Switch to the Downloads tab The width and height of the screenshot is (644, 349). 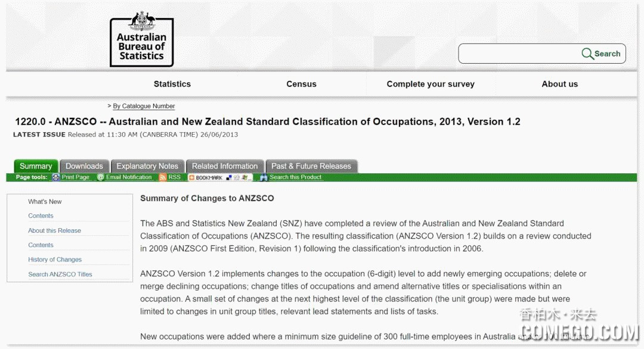(84, 166)
